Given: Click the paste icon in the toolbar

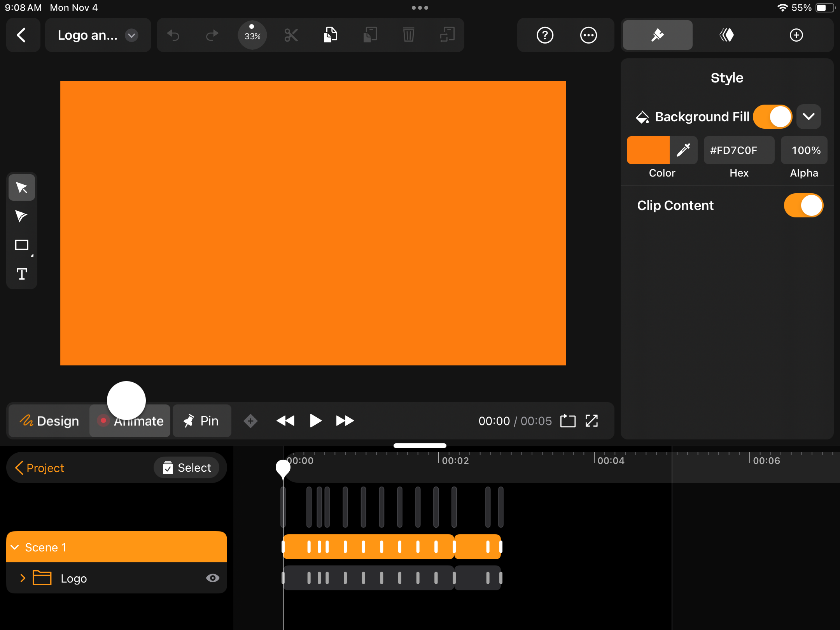Looking at the screenshot, I should [370, 35].
